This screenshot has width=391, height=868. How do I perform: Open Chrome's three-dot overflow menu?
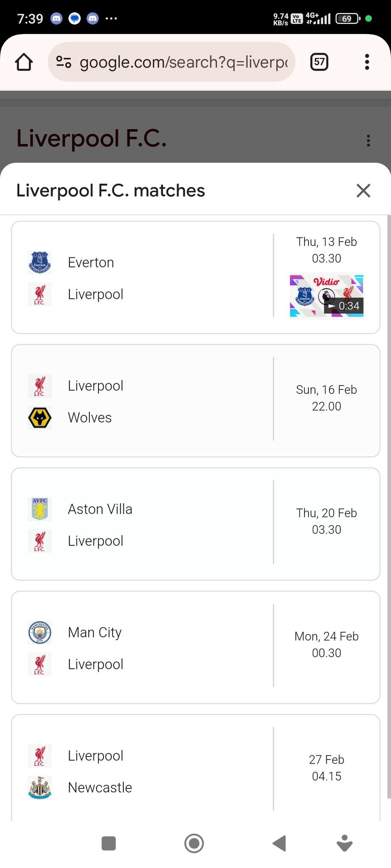click(367, 62)
